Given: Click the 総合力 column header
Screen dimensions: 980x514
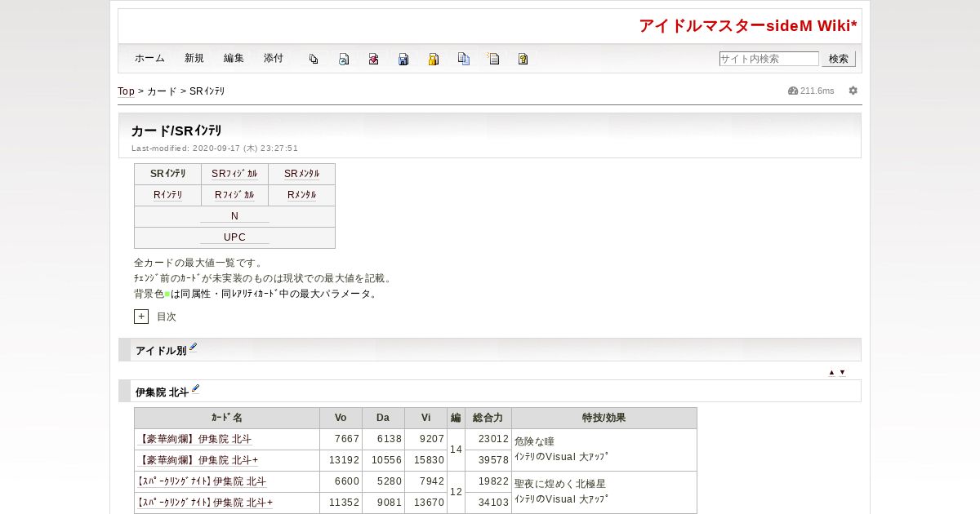Looking at the screenshot, I should point(488,418).
